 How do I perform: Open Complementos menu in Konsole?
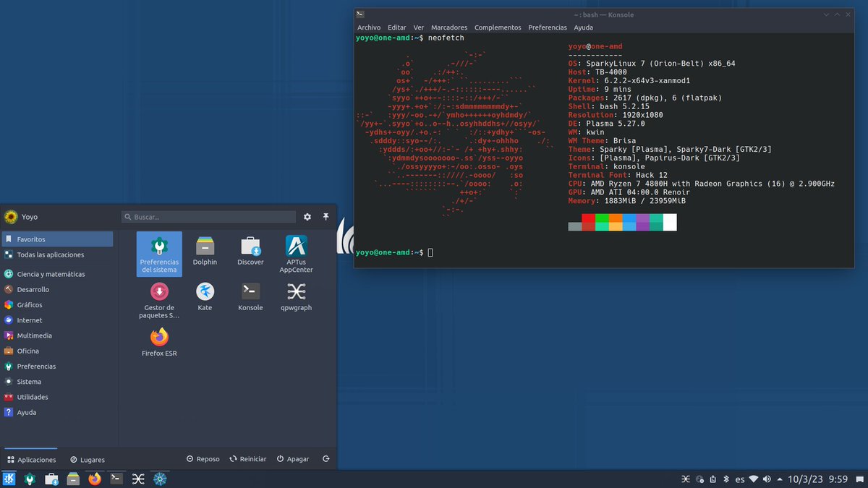pos(498,27)
